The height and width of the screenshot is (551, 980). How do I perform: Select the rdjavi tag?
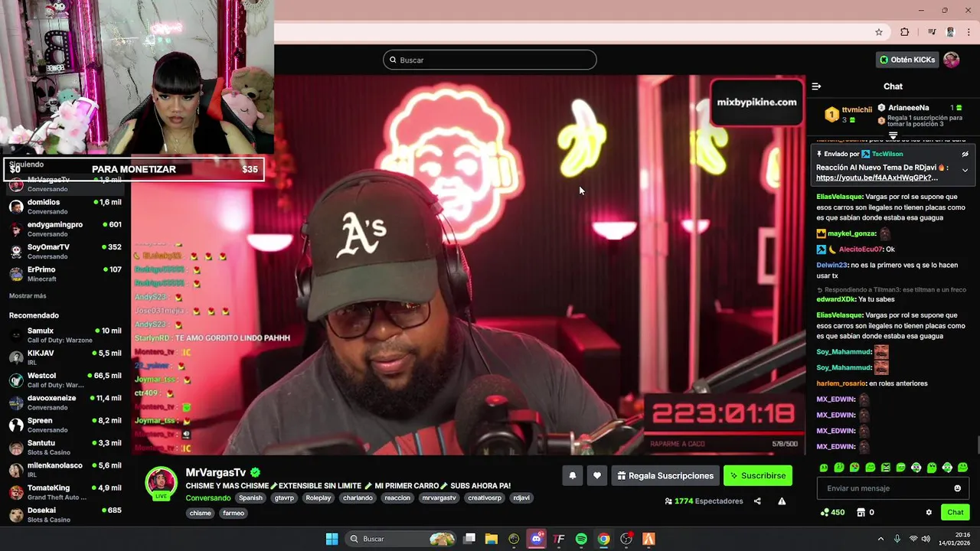click(x=521, y=497)
